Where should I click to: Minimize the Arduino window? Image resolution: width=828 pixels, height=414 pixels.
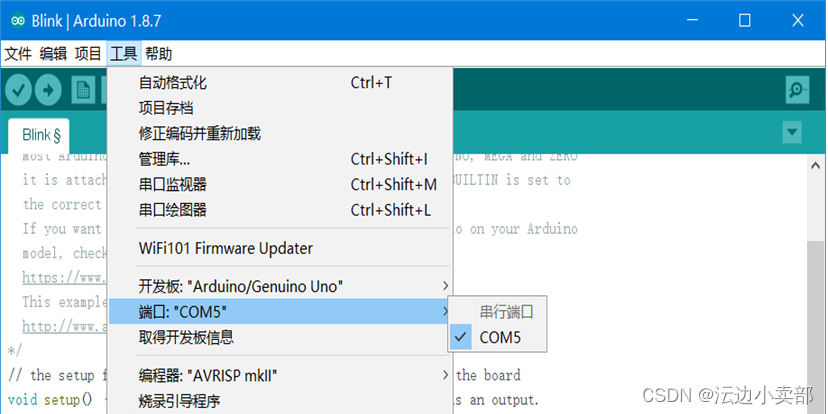(x=693, y=21)
